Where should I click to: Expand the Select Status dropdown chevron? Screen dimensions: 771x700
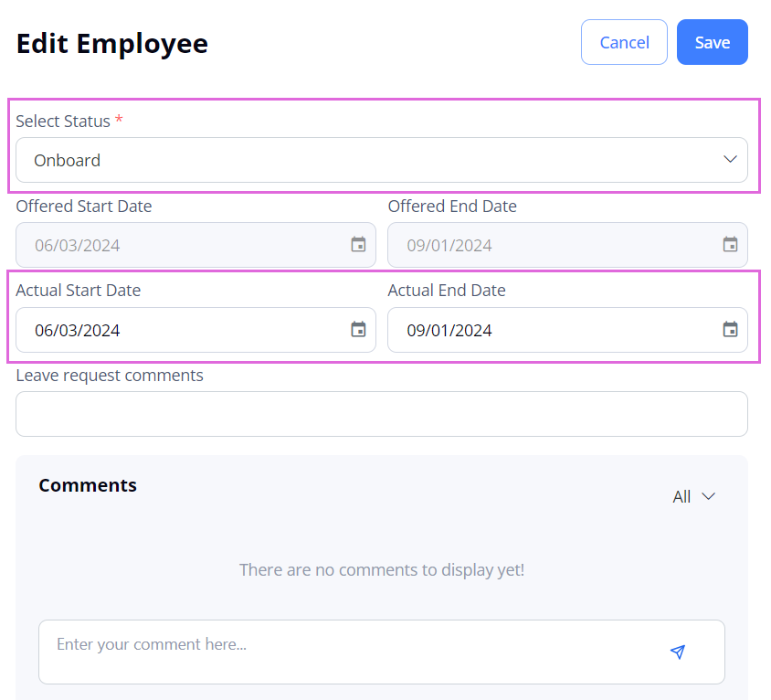coord(730,159)
